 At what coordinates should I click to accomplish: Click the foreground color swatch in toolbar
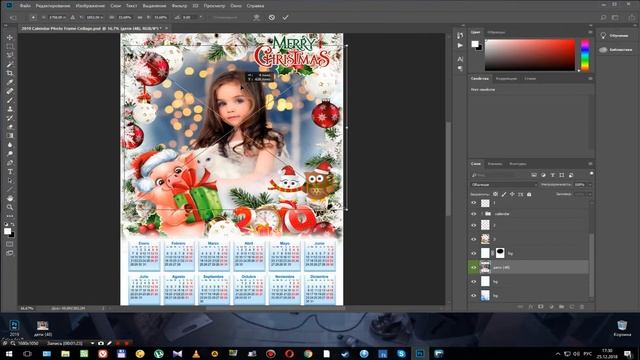pos(7,231)
